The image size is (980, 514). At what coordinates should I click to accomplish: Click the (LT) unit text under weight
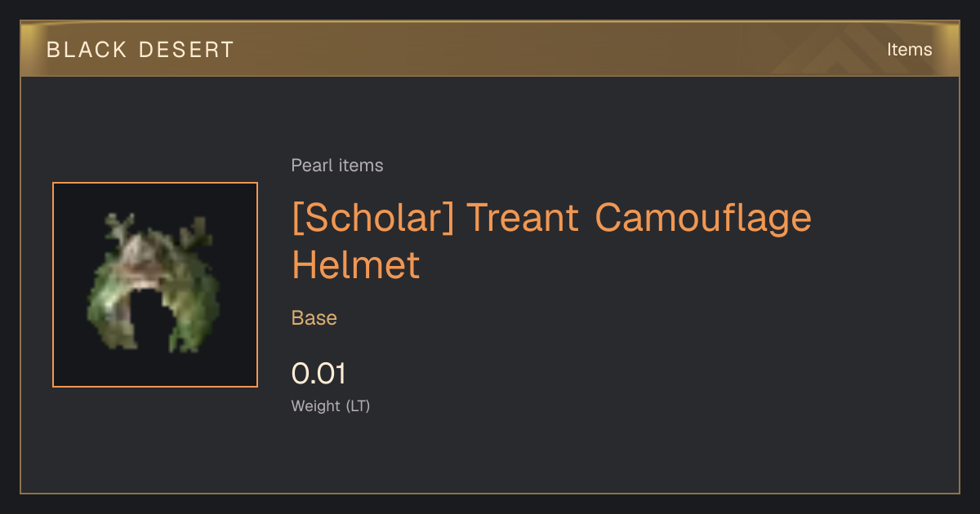coord(358,406)
